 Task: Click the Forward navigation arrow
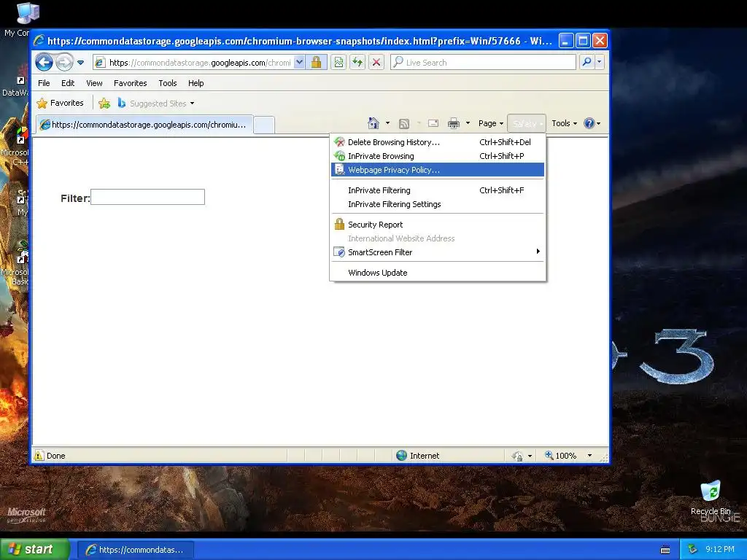(64, 63)
